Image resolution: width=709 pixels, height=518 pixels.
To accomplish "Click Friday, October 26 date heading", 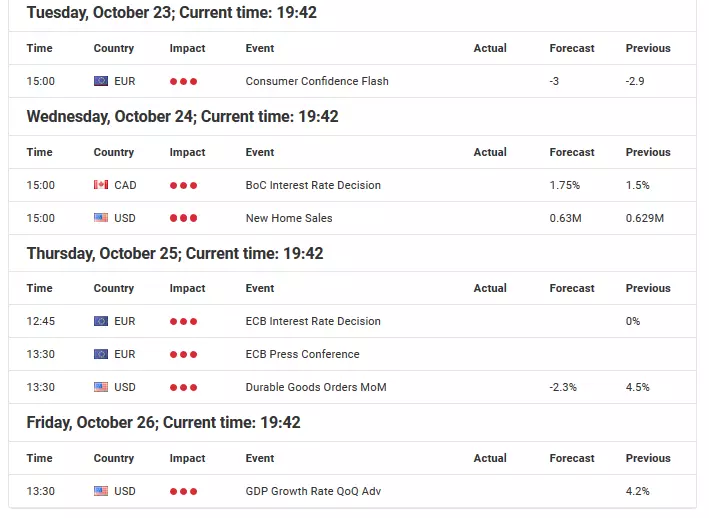I will (163, 423).
